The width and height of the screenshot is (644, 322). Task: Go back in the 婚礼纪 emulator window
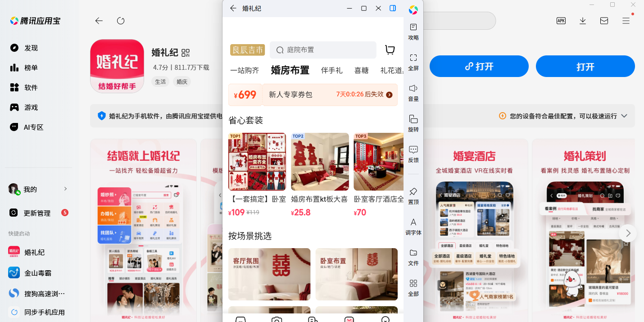click(x=233, y=8)
